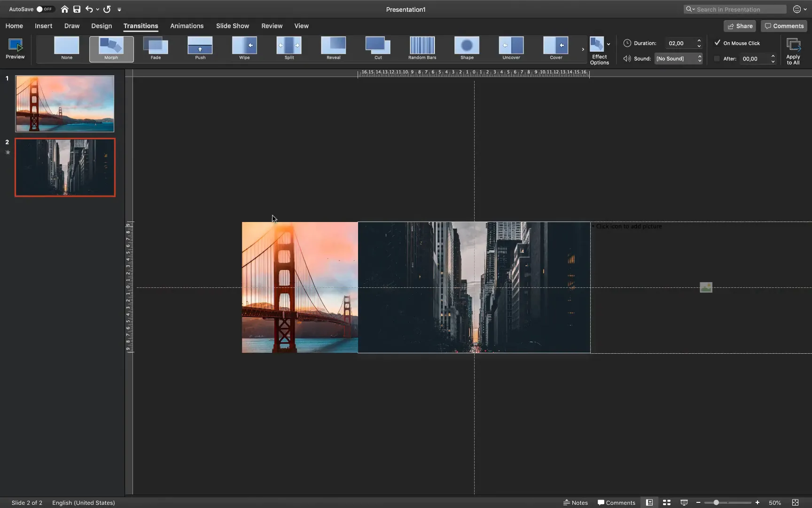Apply the Push transition
Image resolution: width=812 pixels, height=508 pixels.
(x=200, y=49)
